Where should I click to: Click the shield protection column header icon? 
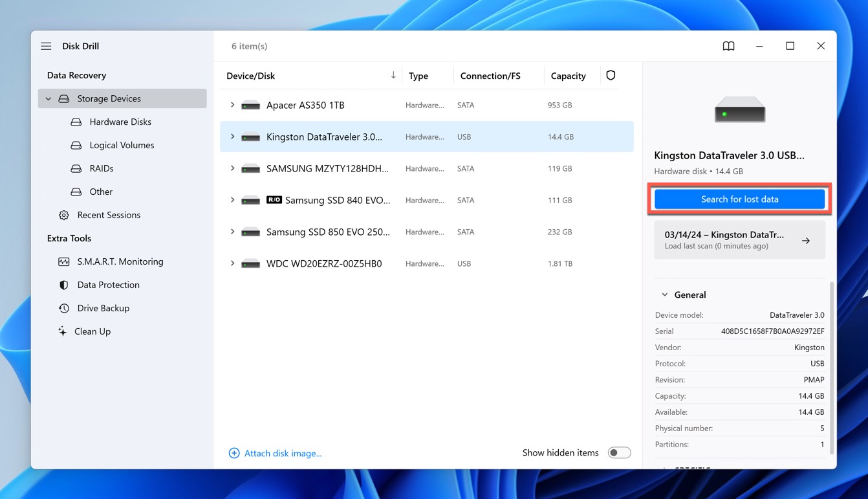611,76
